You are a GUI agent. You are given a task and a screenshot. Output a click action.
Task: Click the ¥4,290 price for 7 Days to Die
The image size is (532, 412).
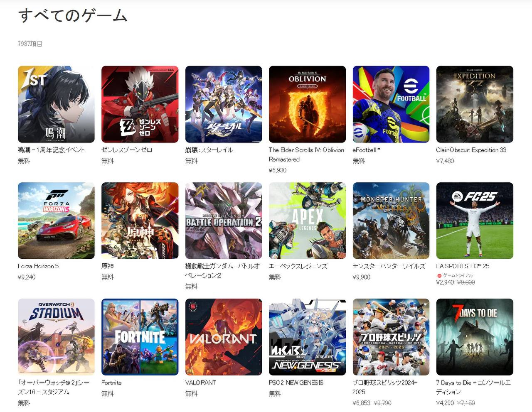(445, 403)
